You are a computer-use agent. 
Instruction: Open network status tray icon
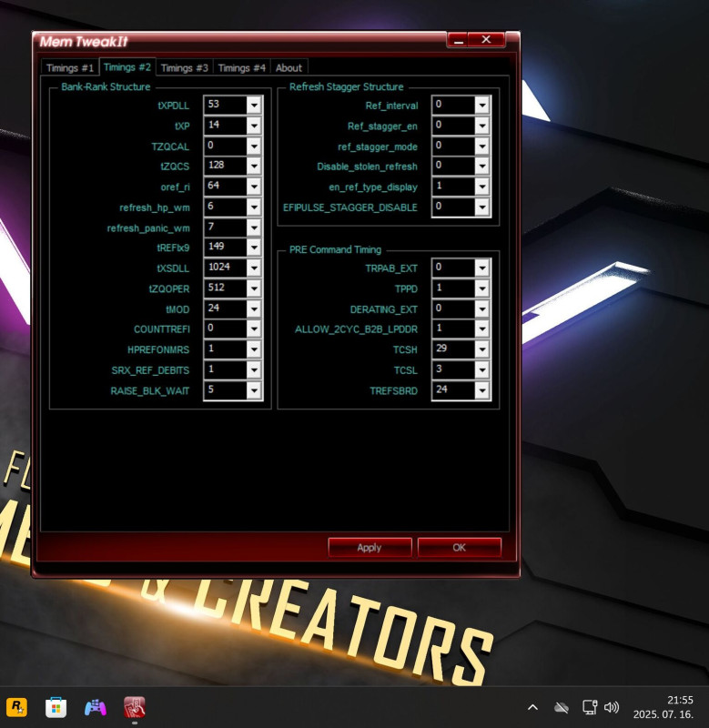tap(590, 708)
